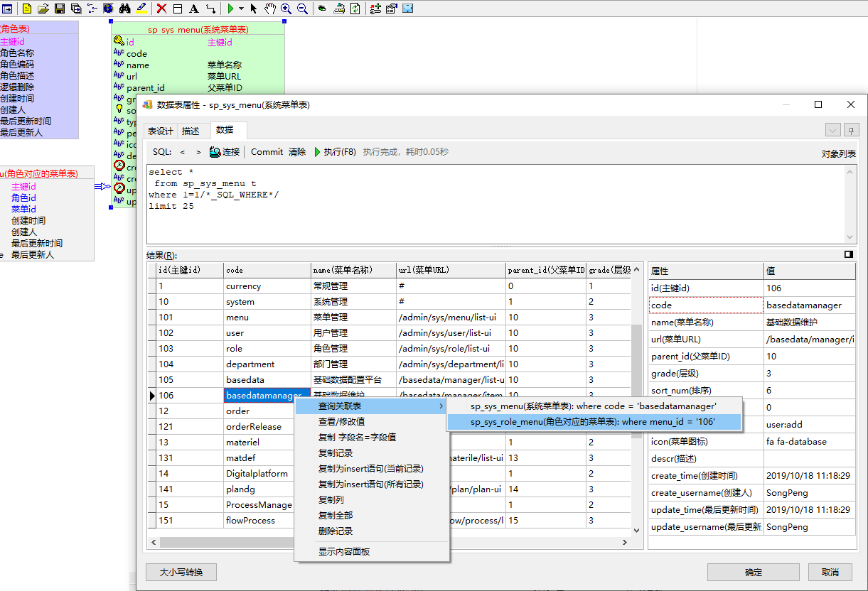Switch to the 表设计 tab
The width and height of the screenshot is (868, 591).
coord(160,131)
